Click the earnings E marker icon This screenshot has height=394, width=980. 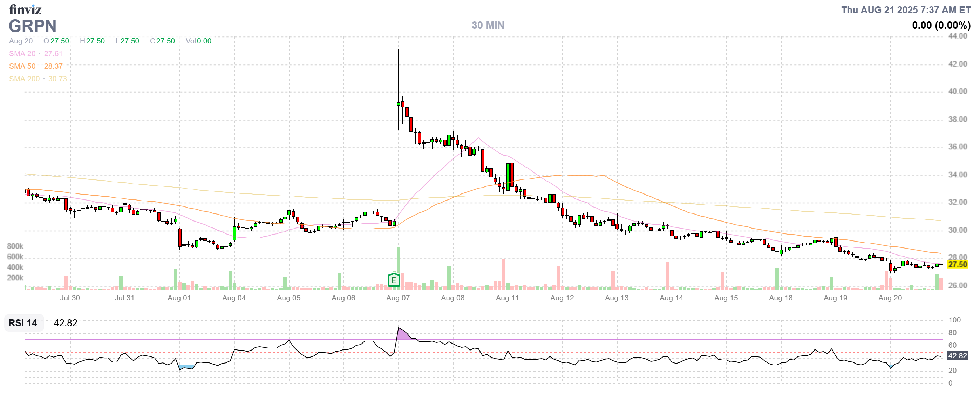pos(393,280)
